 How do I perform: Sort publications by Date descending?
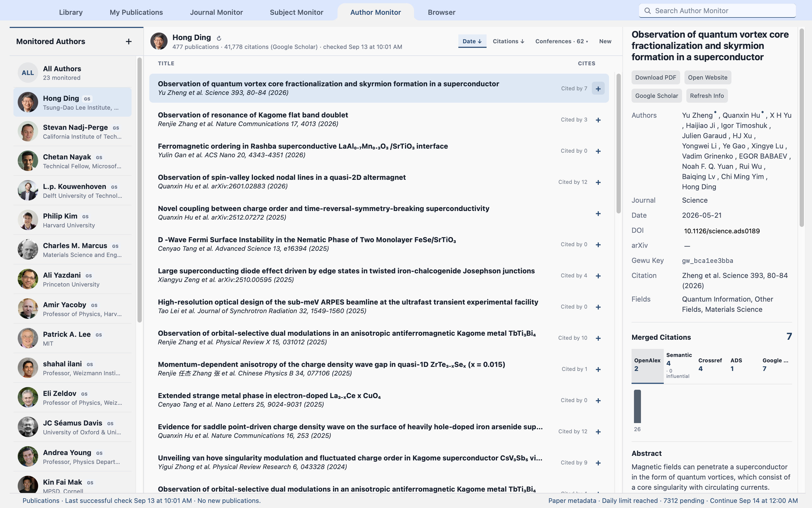coord(472,41)
